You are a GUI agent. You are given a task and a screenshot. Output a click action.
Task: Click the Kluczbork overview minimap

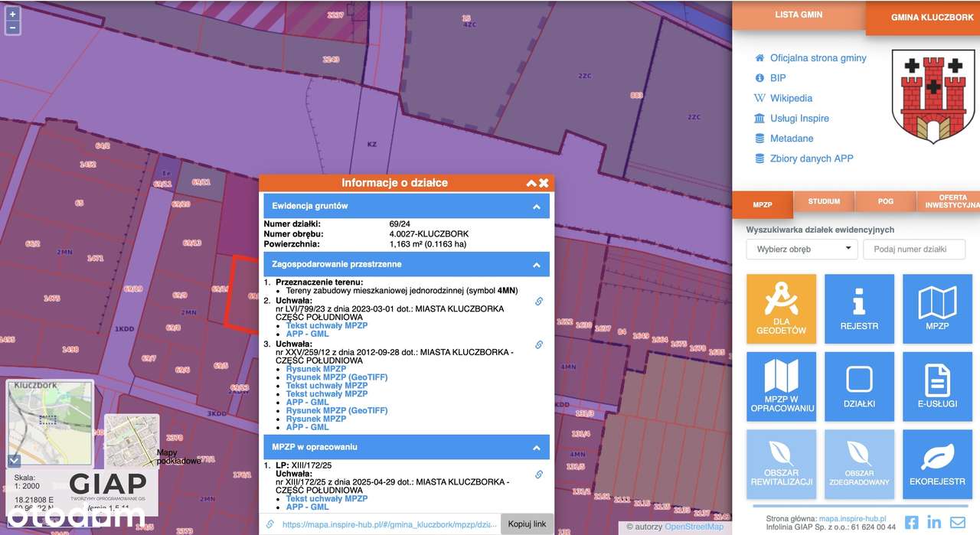pyautogui.click(x=50, y=422)
